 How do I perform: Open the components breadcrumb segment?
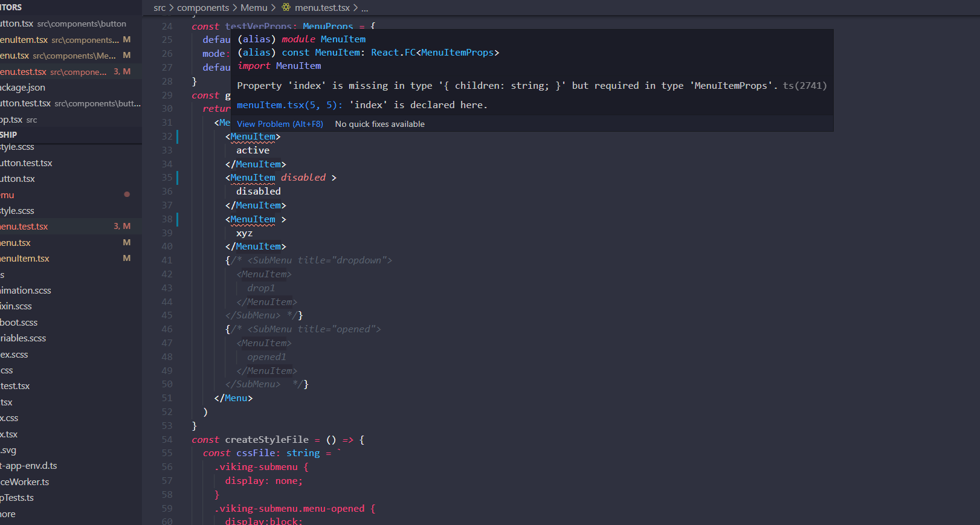(x=203, y=8)
